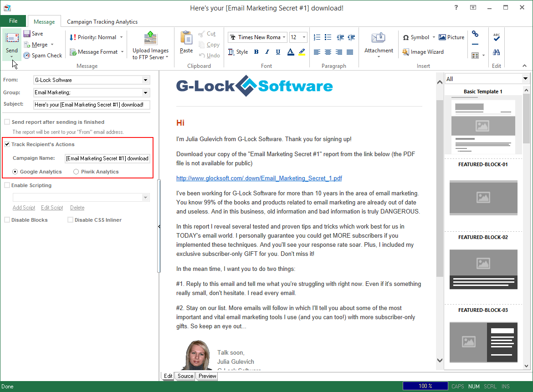The height and width of the screenshot is (392, 533).
Task: Switch to the Edit view tab
Action: (168, 376)
